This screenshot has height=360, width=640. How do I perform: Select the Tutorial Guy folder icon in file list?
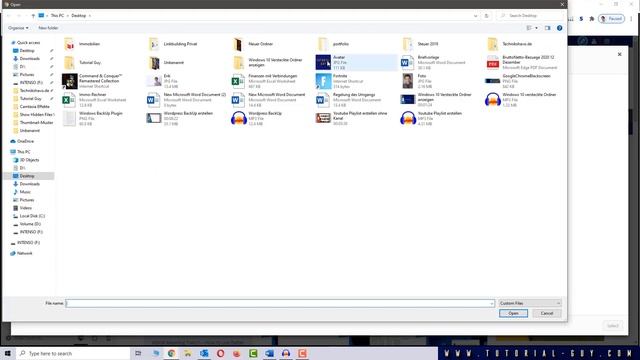pos(69,62)
